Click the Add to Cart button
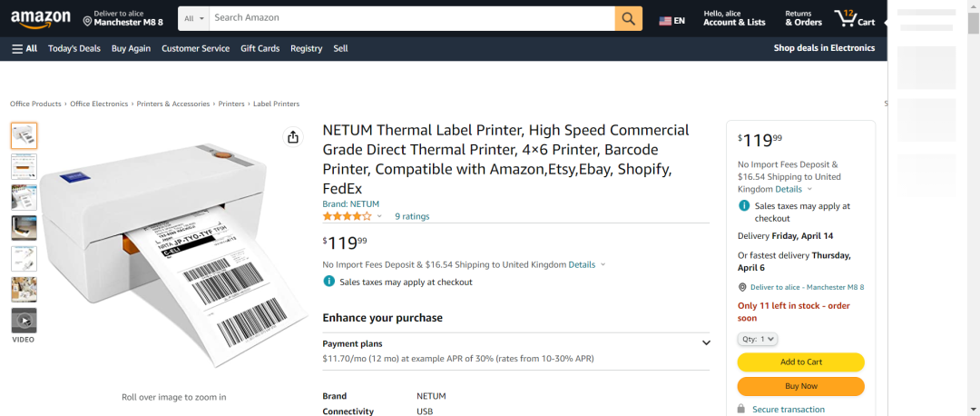This screenshot has width=980, height=416. (800, 362)
